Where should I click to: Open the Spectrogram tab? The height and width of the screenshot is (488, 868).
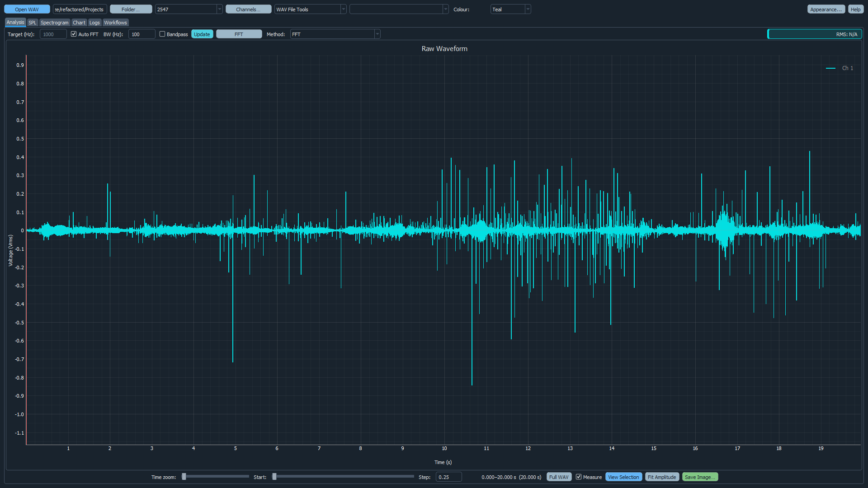(55, 23)
